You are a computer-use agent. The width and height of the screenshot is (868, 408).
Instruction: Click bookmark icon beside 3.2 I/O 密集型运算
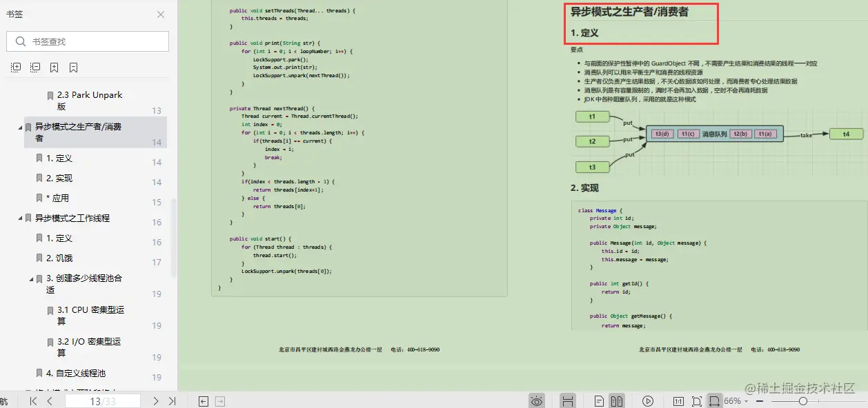tap(50, 342)
